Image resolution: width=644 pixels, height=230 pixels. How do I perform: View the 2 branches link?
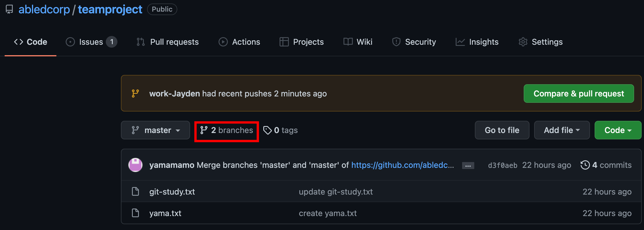227,130
